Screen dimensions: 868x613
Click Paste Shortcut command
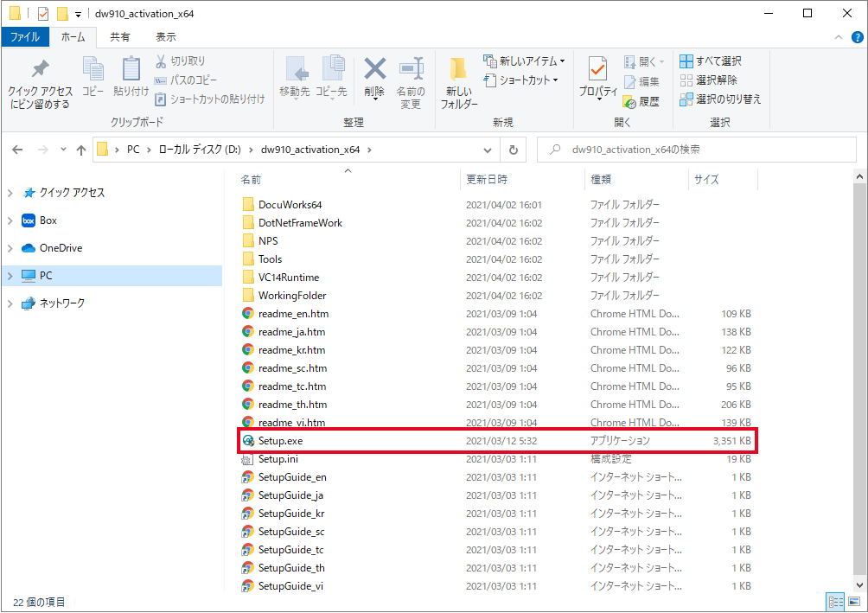(x=210, y=99)
